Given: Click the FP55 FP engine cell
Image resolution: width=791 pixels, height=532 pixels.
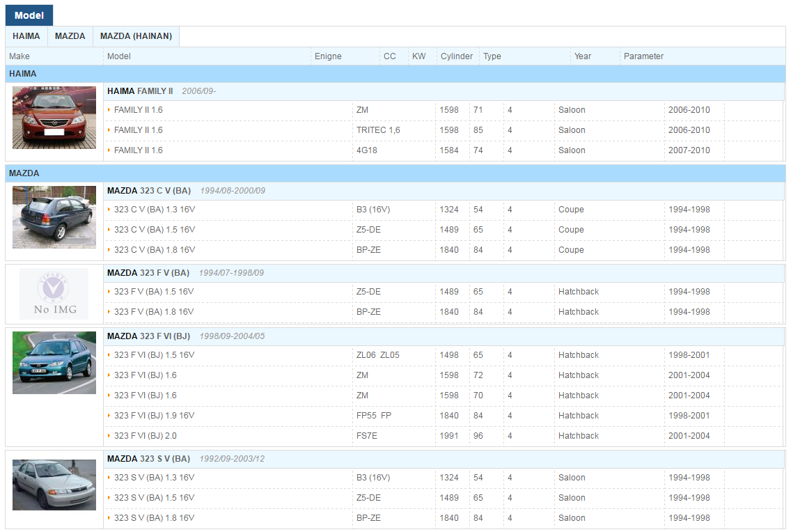Looking at the screenshot, I should click(374, 416).
